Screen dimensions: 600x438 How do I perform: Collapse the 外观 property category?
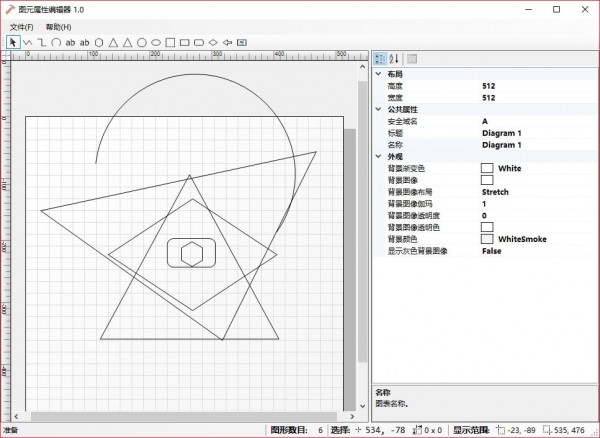[x=378, y=156]
